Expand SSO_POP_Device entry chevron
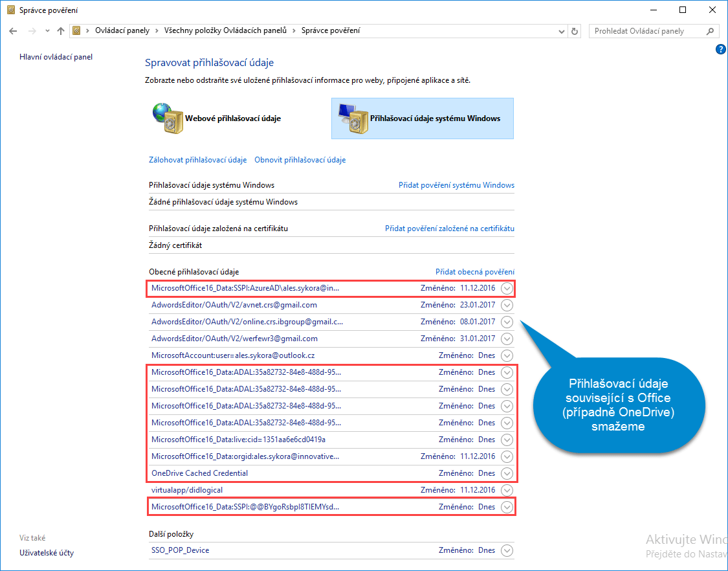The height and width of the screenshot is (571, 728). click(x=507, y=550)
